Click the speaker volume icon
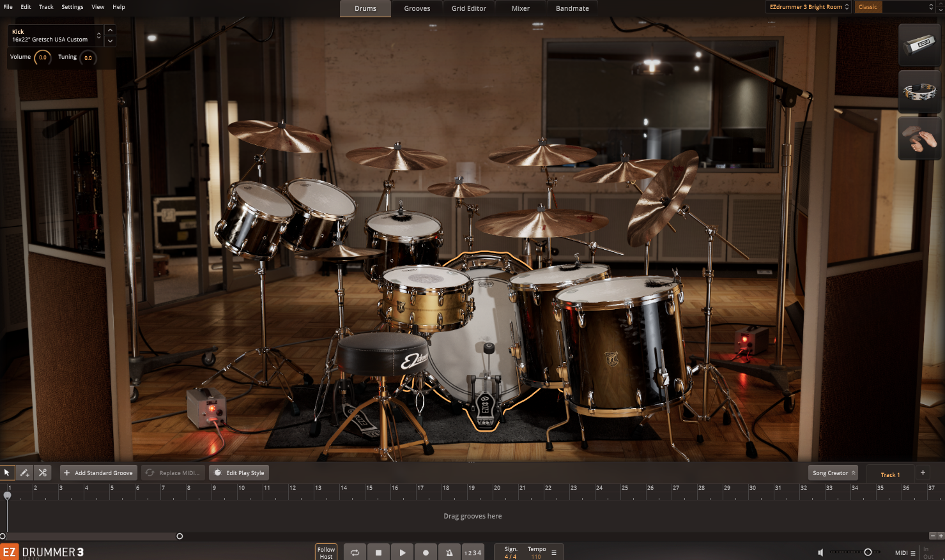Viewport: 945px width, 560px height. click(x=820, y=552)
